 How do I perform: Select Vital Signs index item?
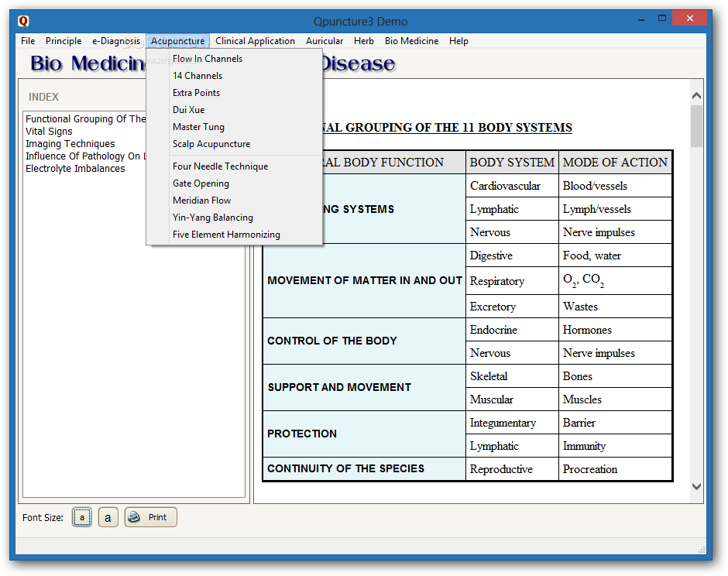(49, 132)
